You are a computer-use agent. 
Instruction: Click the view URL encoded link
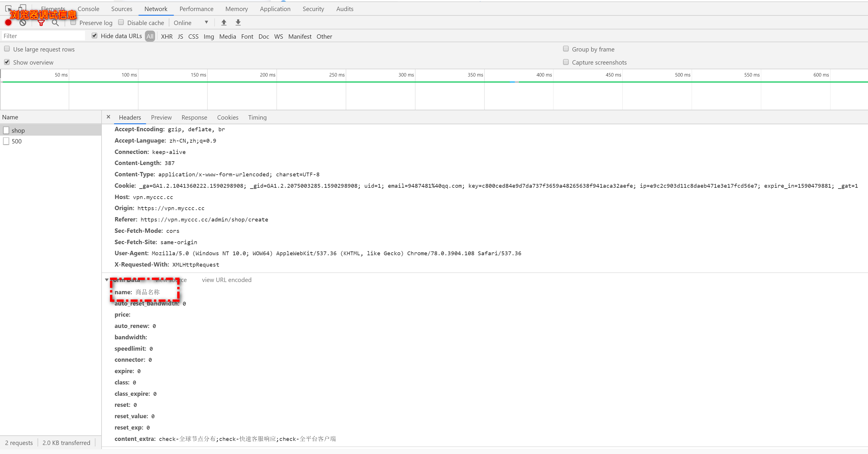click(x=226, y=280)
